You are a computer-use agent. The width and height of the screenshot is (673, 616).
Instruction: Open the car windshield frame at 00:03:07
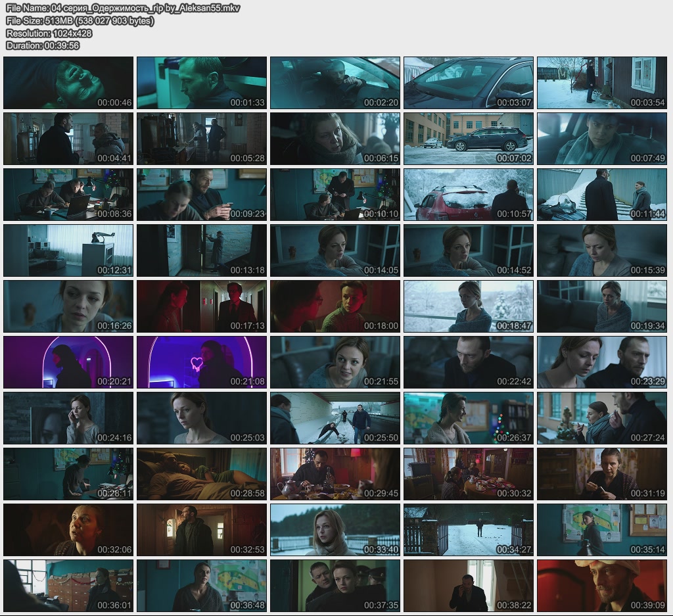[x=469, y=83]
